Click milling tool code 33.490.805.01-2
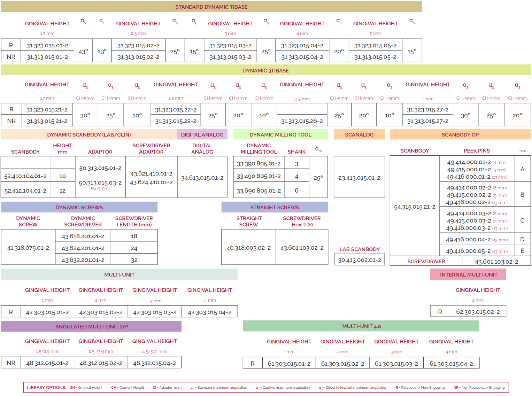This screenshot has width=532, height=396. pyautogui.click(x=259, y=176)
